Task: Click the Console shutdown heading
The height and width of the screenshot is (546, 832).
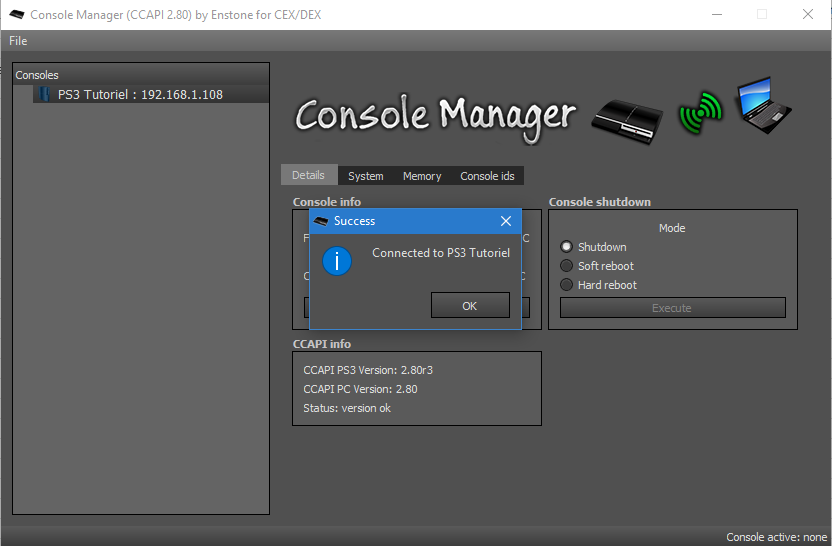Action: coord(600,202)
